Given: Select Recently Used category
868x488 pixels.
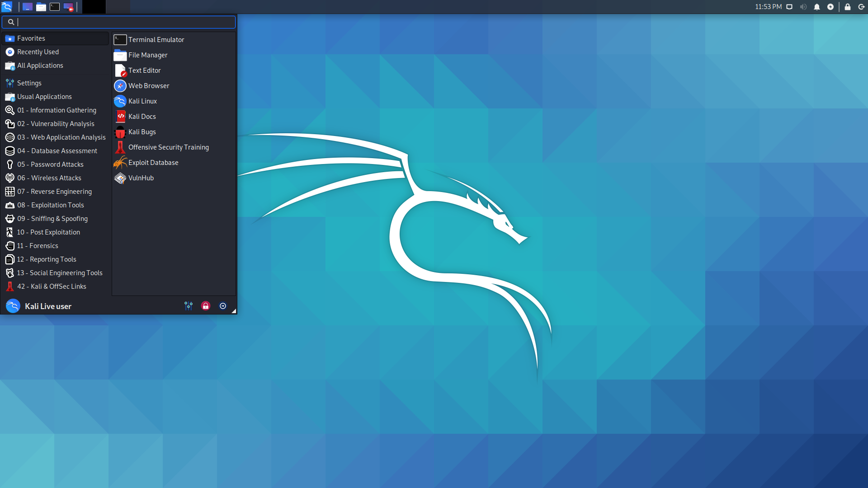Looking at the screenshot, I should click(56, 52).
